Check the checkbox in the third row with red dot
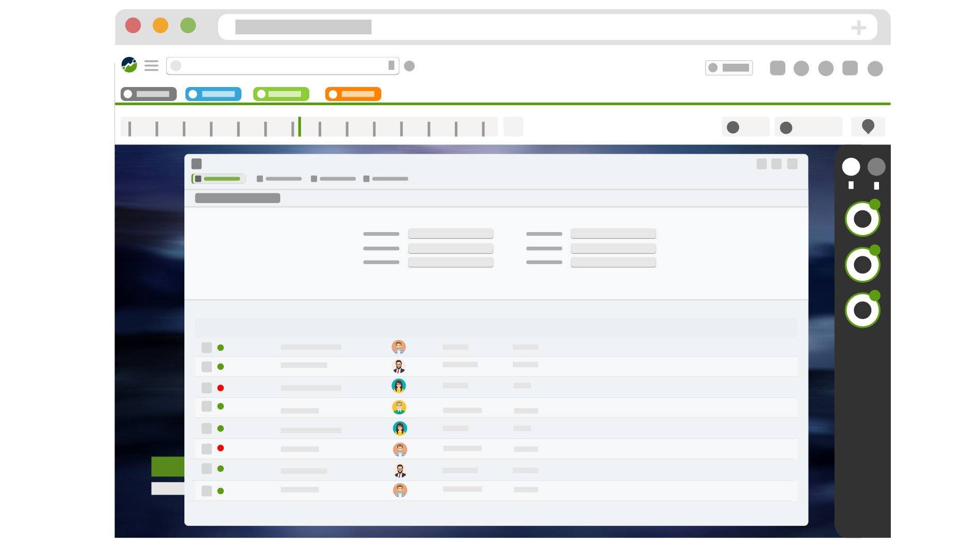The height and width of the screenshot is (547, 980). coord(207,388)
